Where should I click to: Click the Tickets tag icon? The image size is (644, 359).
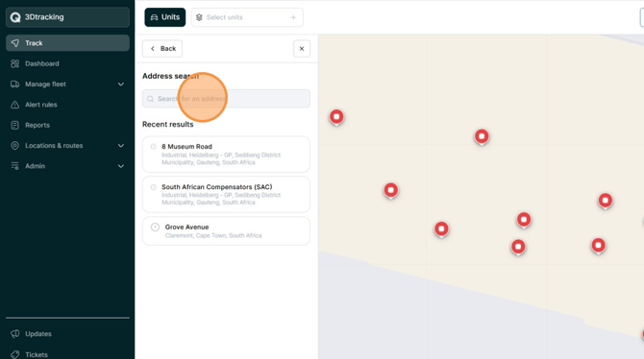tap(14, 354)
